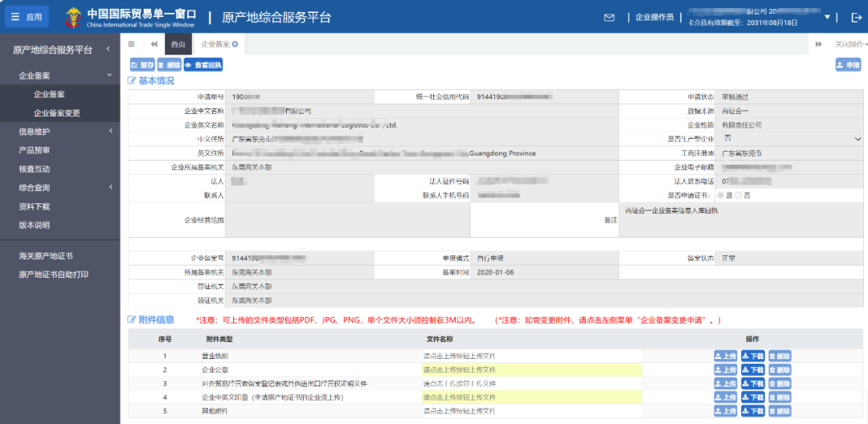The image size is (868, 424).
Task: Download file for 企业中英文印章 row
Action: coord(753,397)
